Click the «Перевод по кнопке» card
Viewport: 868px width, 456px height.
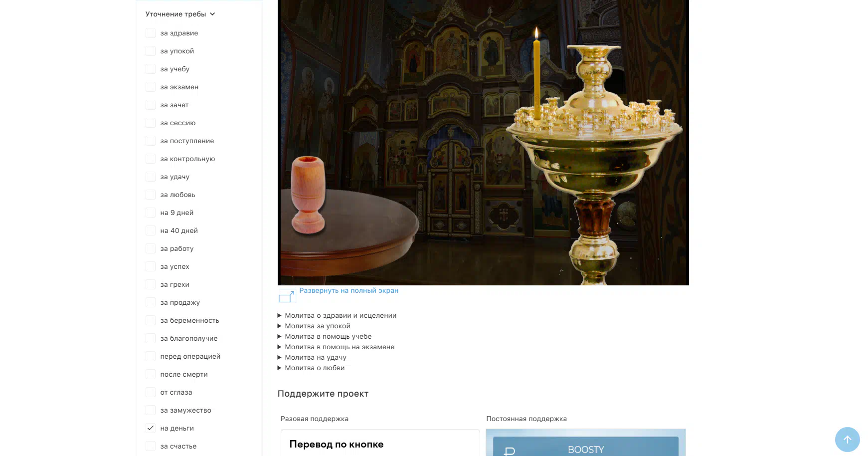[x=380, y=443]
